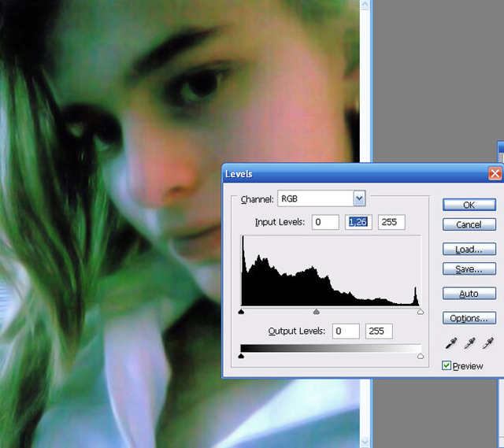504x448 pixels.
Task: Click the output white slider triangle
Action: tap(421, 356)
